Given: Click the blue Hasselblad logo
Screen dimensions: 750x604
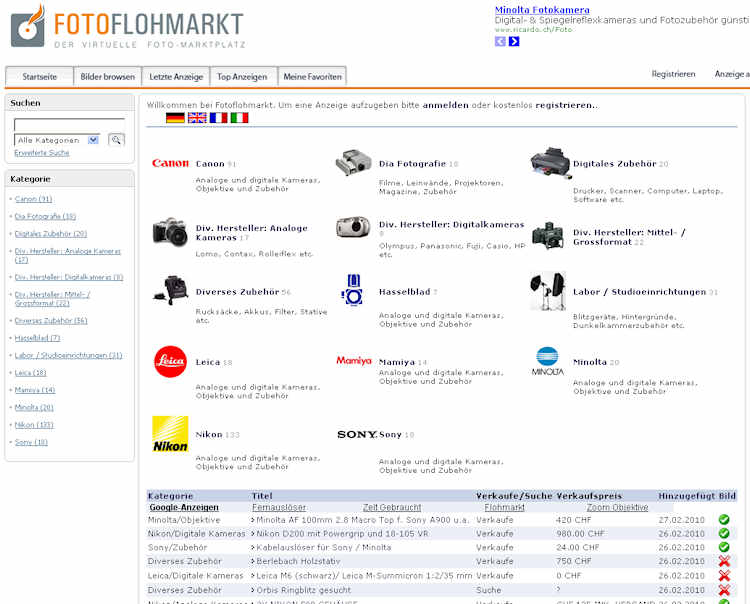Looking at the screenshot, I should point(353,290).
